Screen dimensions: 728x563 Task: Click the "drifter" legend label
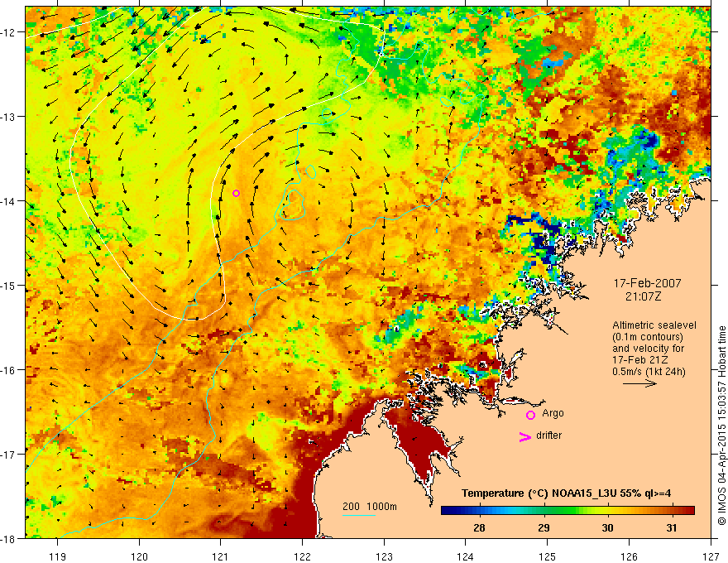pyautogui.click(x=548, y=435)
